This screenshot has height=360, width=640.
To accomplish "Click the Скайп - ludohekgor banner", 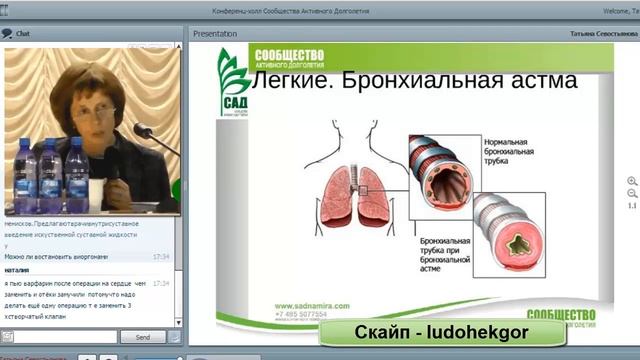I will click(x=442, y=332).
